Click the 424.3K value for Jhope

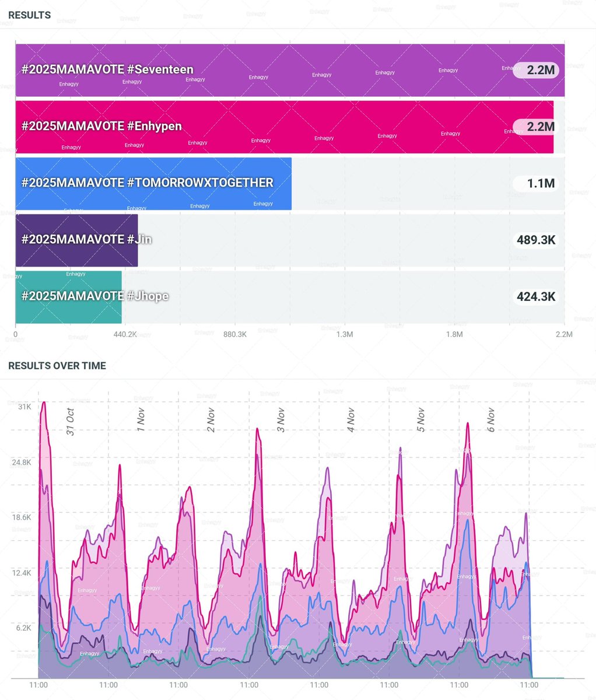click(536, 296)
